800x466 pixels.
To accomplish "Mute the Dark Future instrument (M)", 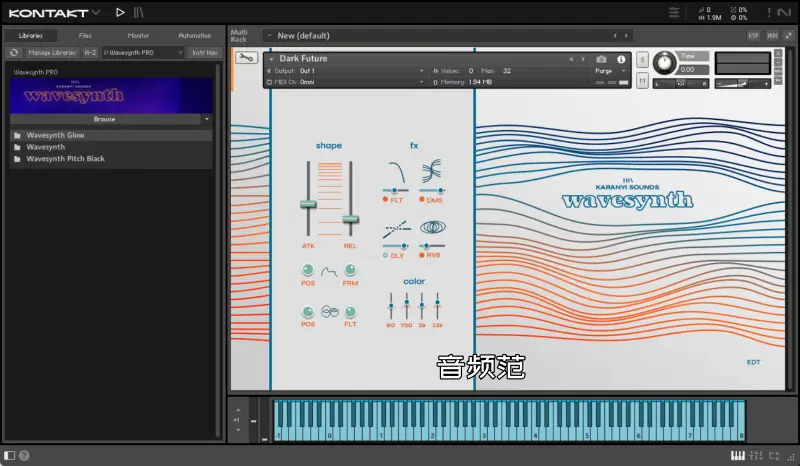I will 642,81.
